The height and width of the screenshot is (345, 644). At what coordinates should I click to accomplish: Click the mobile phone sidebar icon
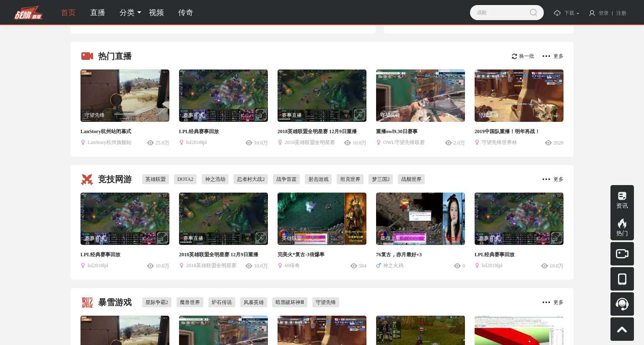pos(622,279)
